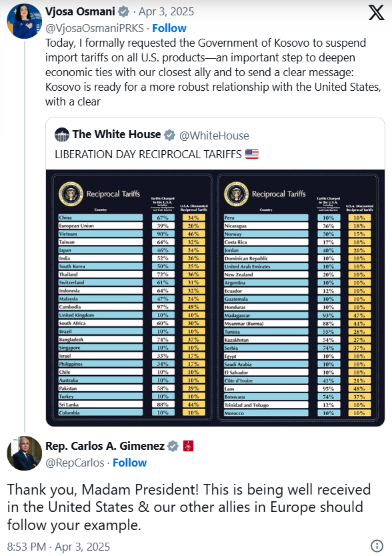Open the 8:53 PM · Apr 3, 2025 timestamp
Viewport: 392px width, 556px height.
pos(59,547)
